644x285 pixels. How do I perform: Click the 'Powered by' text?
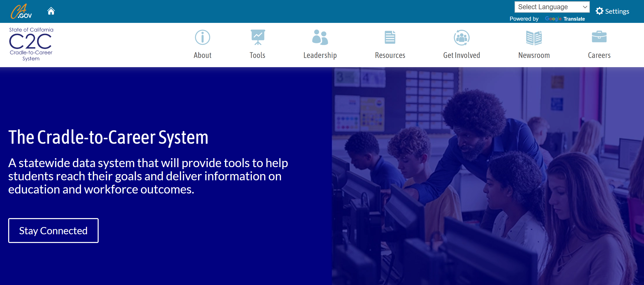pos(524,19)
